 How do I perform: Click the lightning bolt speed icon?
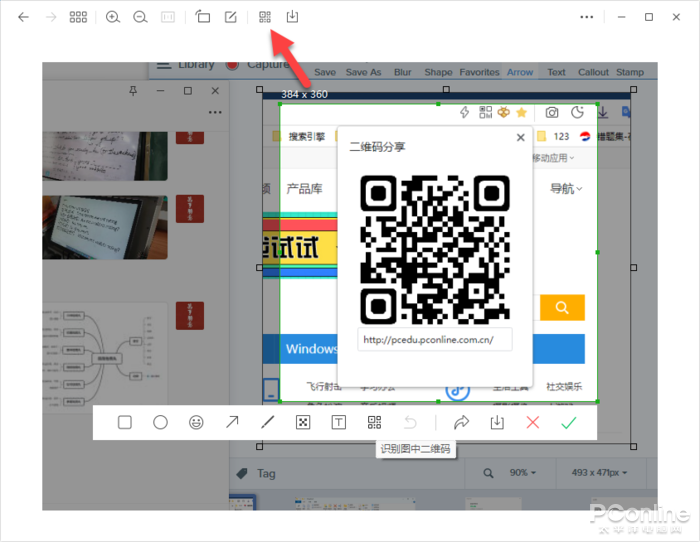click(464, 113)
